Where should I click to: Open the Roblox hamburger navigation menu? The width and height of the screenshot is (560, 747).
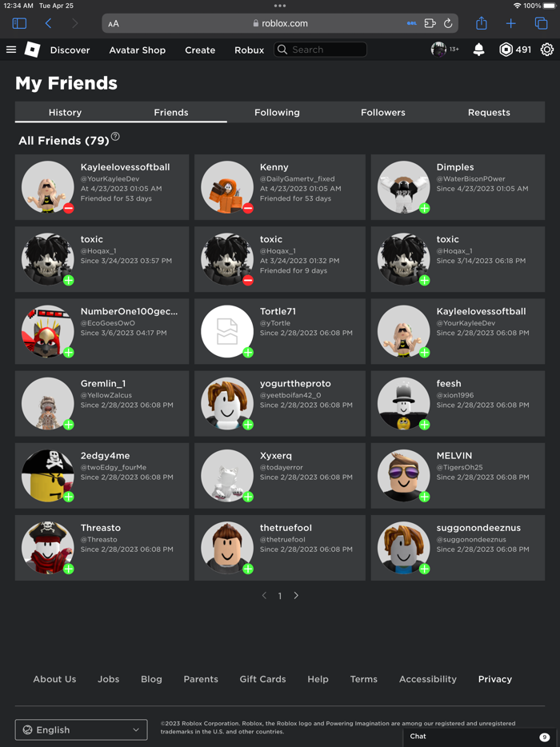[11, 50]
